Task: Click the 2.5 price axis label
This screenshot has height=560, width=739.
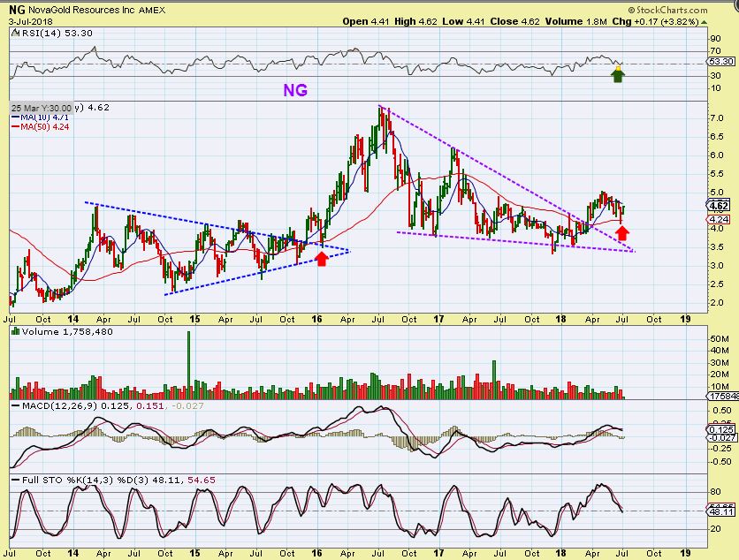Action: [x=717, y=284]
